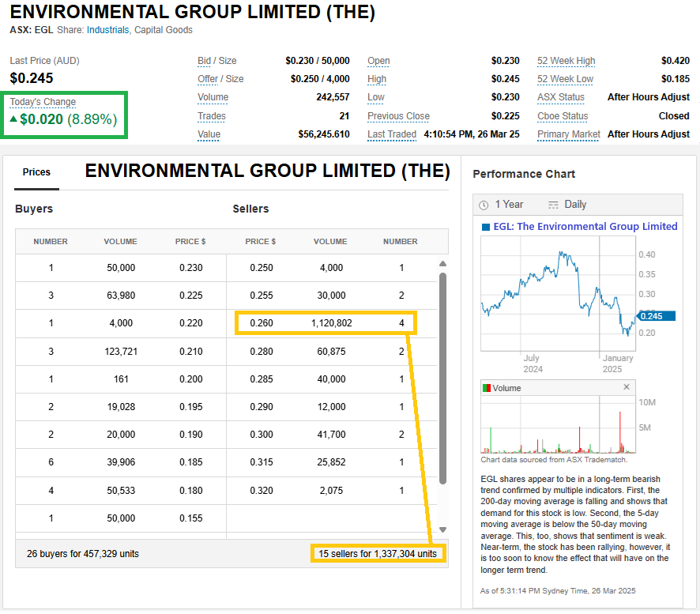The height and width of the screenshot is (614, 700).
Task: Click the sellers VOLUME column header
Action: [x=330, y=242]
